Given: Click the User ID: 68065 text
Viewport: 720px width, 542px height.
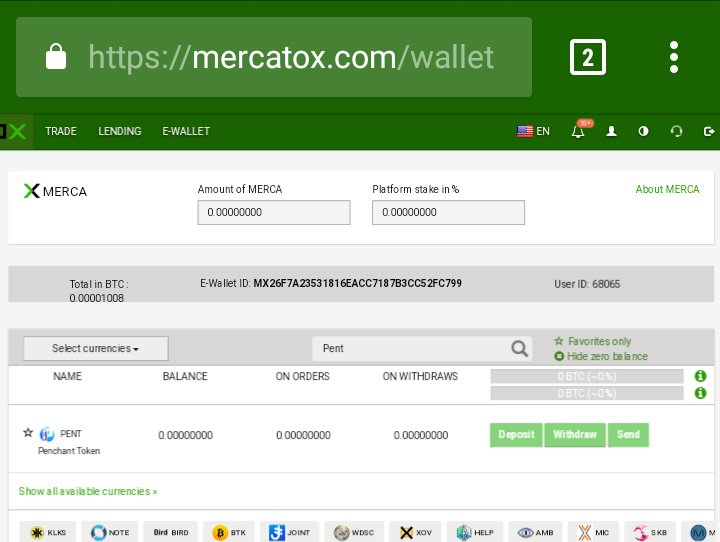Looking at the screenshot, I should [587, 284].
